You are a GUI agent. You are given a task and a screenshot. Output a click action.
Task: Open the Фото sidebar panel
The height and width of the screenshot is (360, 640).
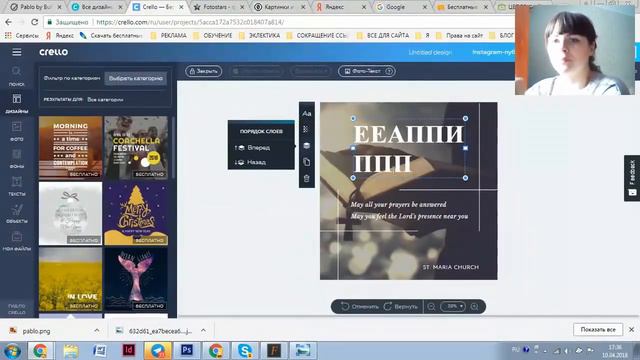pyautogui.click(x=17, y=131)
